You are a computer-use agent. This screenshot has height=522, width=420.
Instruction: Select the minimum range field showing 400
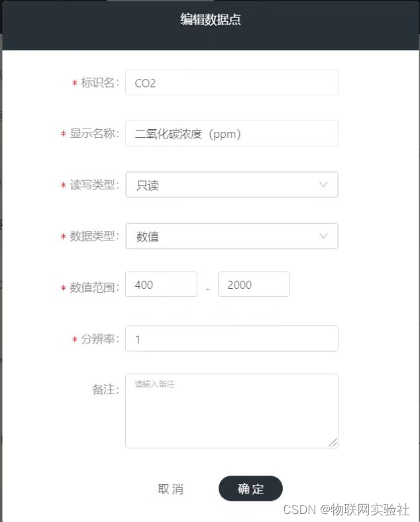(x=161, y=285)
